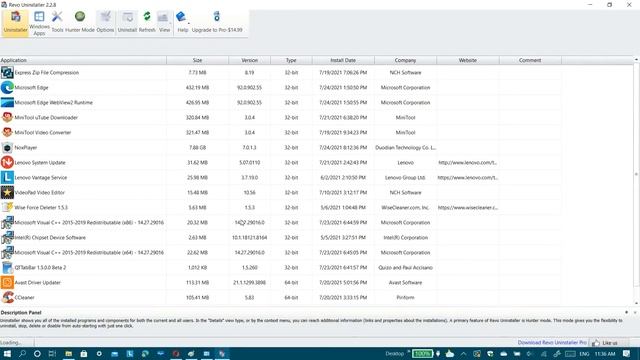Sort the list by Install Date column
This screenshot has width=640, height=360.
coord(343,60)
